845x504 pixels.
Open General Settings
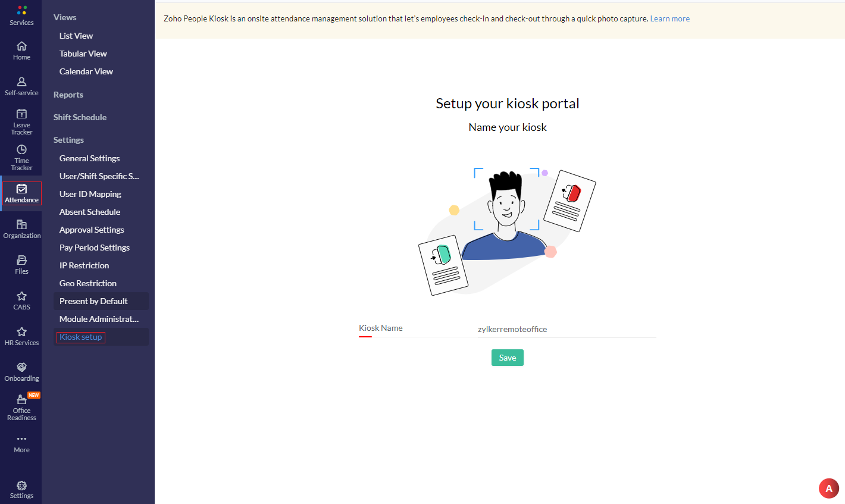pos(90,158)
